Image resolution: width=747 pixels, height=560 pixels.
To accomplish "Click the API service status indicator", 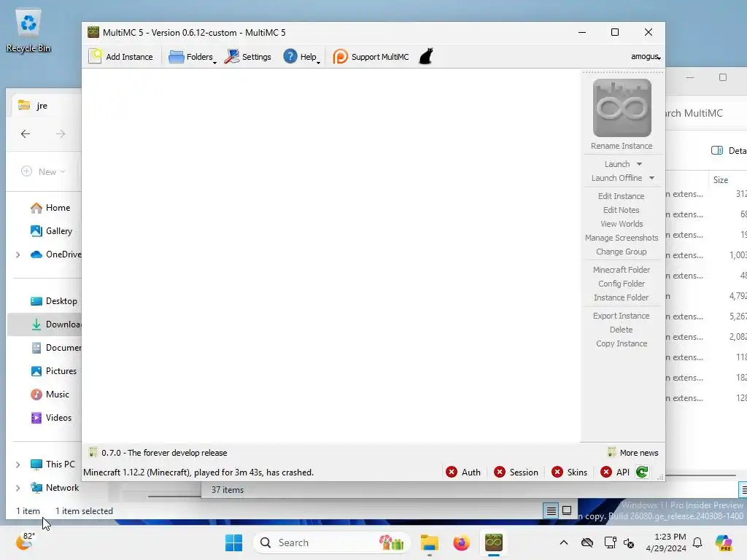I will coord(615,472).
